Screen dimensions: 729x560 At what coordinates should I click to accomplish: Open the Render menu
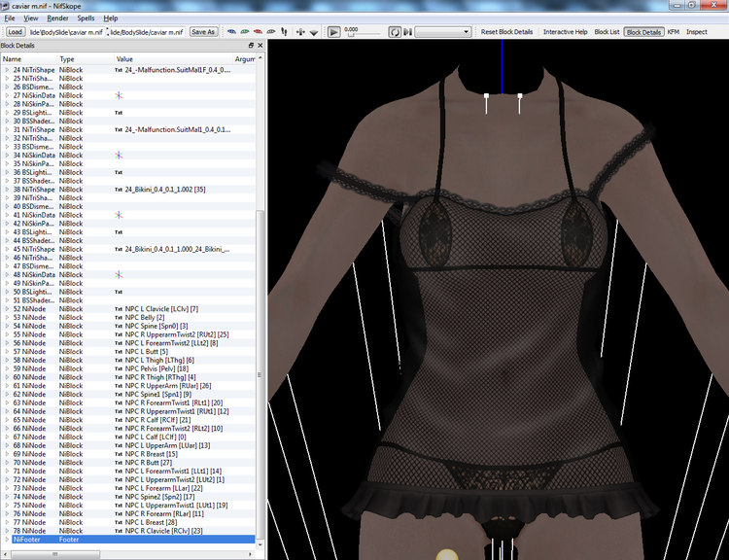point(57,18)
